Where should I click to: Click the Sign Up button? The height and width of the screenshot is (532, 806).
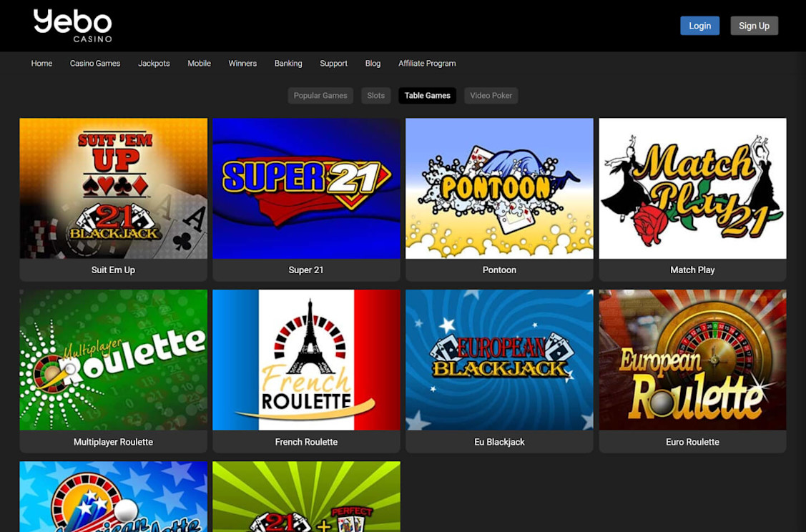[754, 26]
